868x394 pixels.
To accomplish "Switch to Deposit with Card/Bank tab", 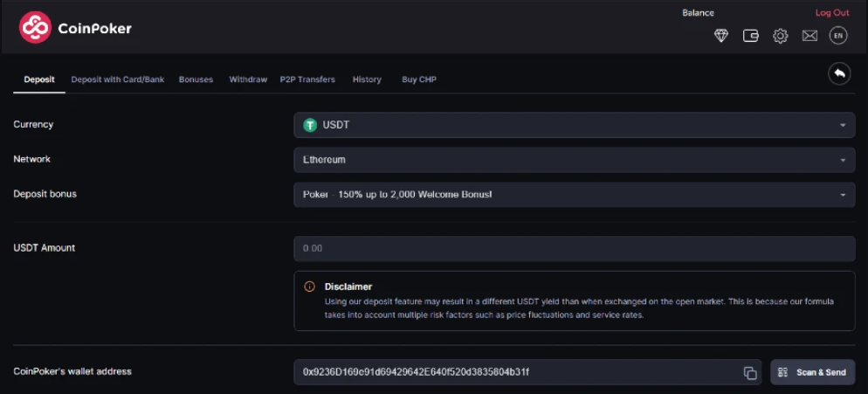I will [117, 79].
